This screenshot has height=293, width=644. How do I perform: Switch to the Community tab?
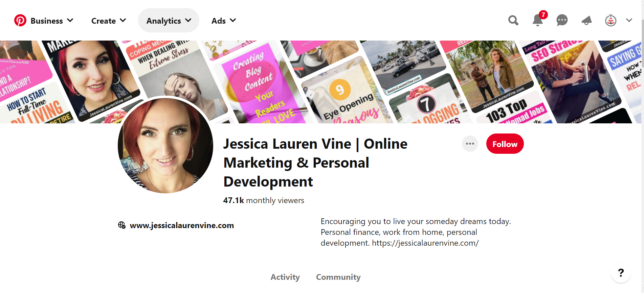point(338,277)
